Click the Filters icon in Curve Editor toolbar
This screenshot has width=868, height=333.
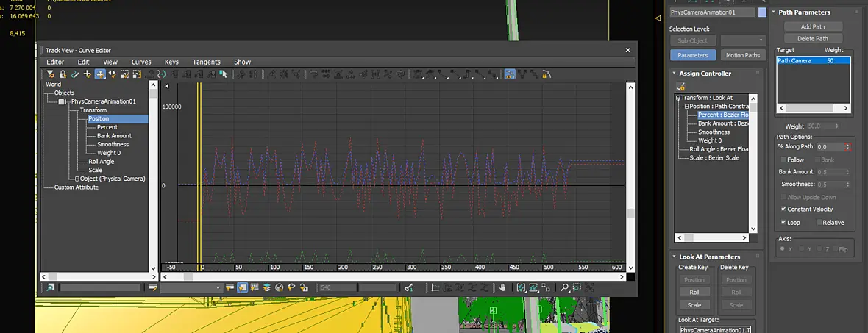50,74
